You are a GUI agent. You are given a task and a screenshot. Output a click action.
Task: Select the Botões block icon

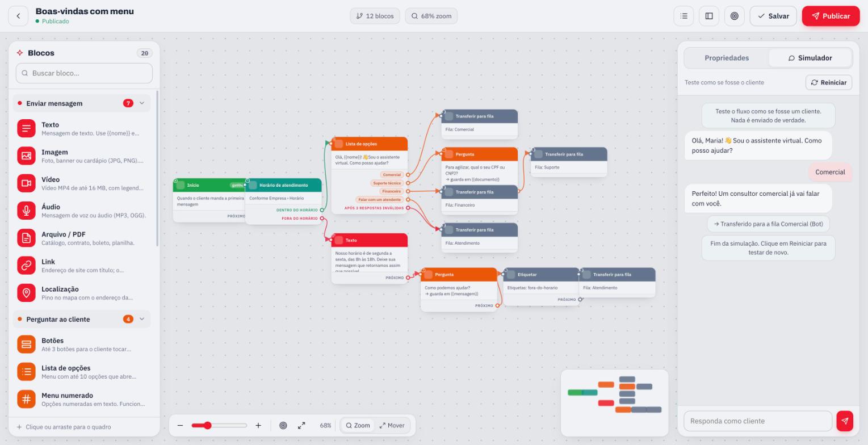coord(26,344)
